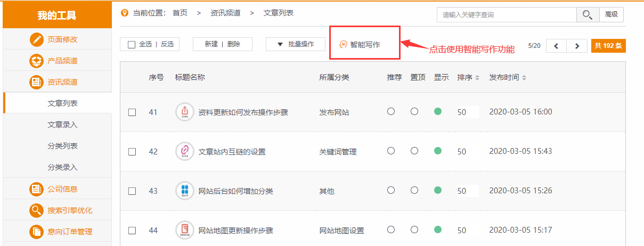The width and height of the screenshot is (644, 246).
Task: Go to 首页 via breadcrumb
Action: (x=180, y=13)
